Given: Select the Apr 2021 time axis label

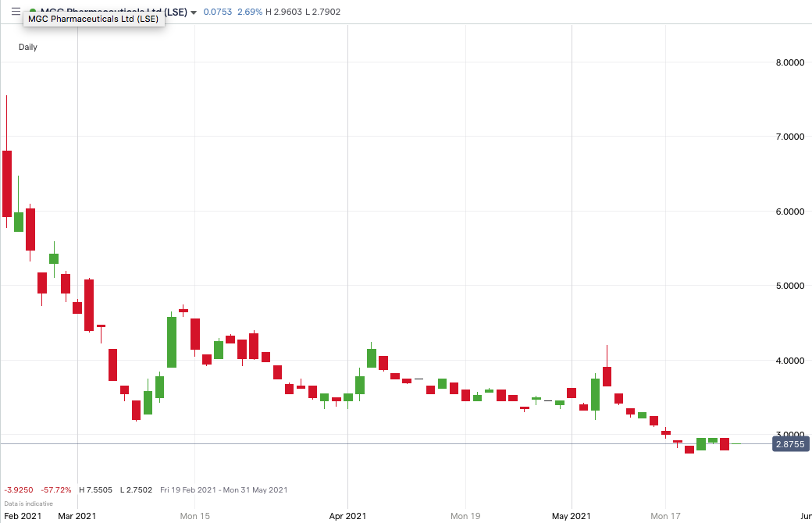Looking at the screenshot, I should pyautogui.click(x=347, y=516).
